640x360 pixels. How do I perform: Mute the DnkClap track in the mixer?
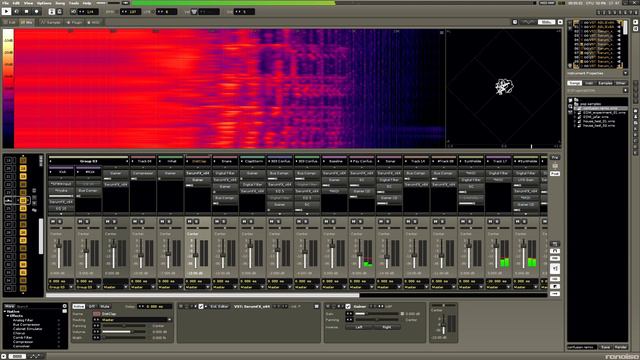point(190,221)
